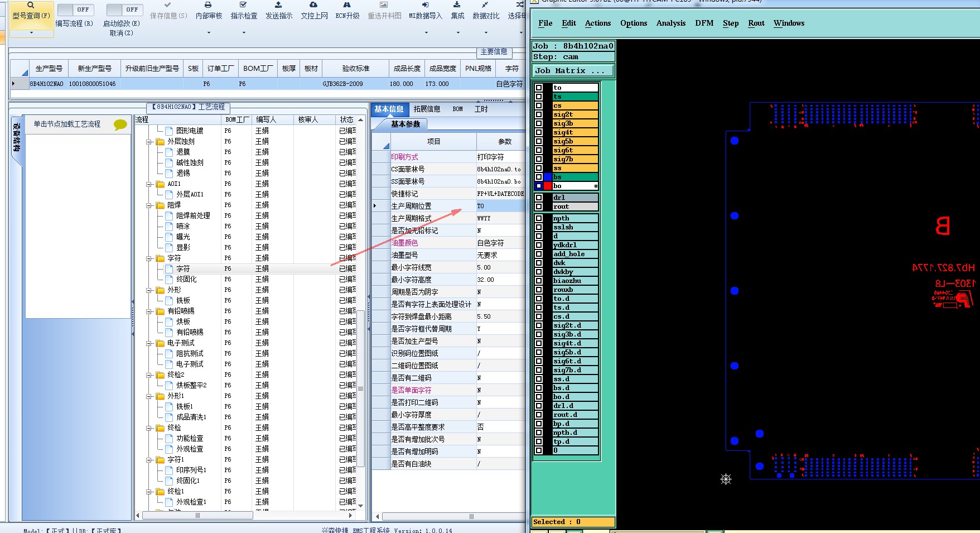Open the Analysis menu

point(670,23)
